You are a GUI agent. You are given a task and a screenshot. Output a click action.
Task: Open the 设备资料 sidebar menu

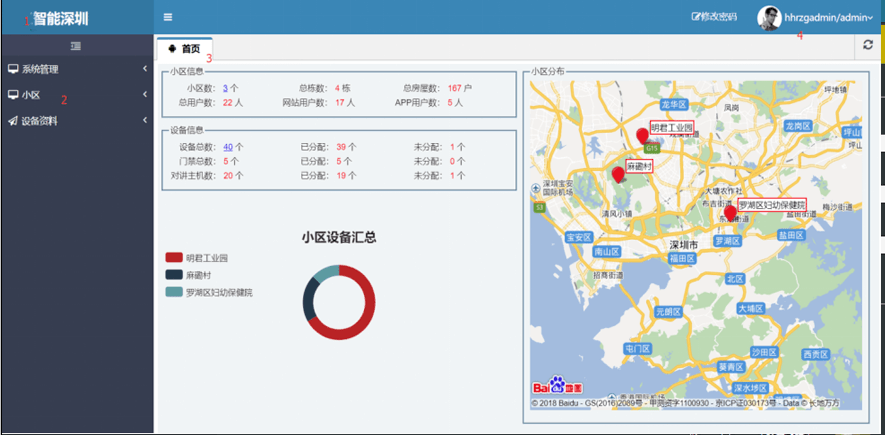coord(77,121)
